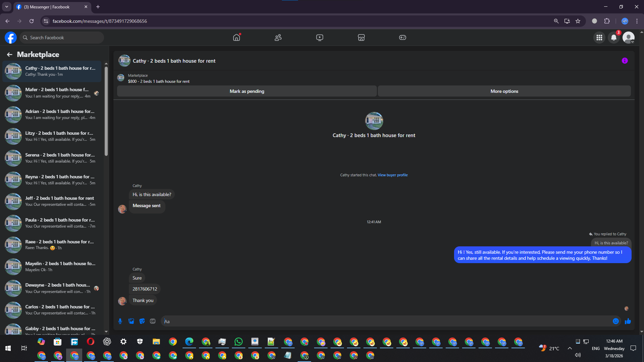644x362 pixels.
Task: Mark the listing as pending
Action: pyautogui.click(x=247, y=91)
